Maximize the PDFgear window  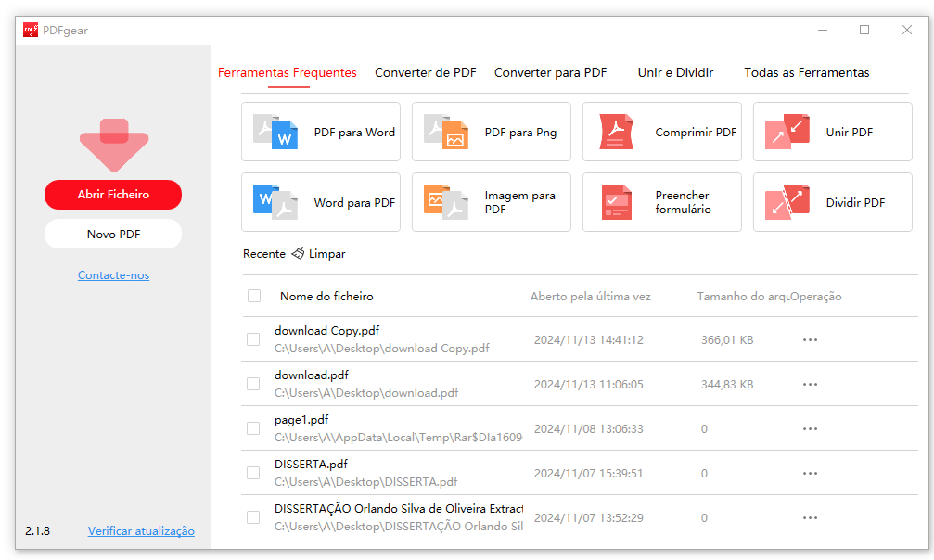(x=864, y=30)
